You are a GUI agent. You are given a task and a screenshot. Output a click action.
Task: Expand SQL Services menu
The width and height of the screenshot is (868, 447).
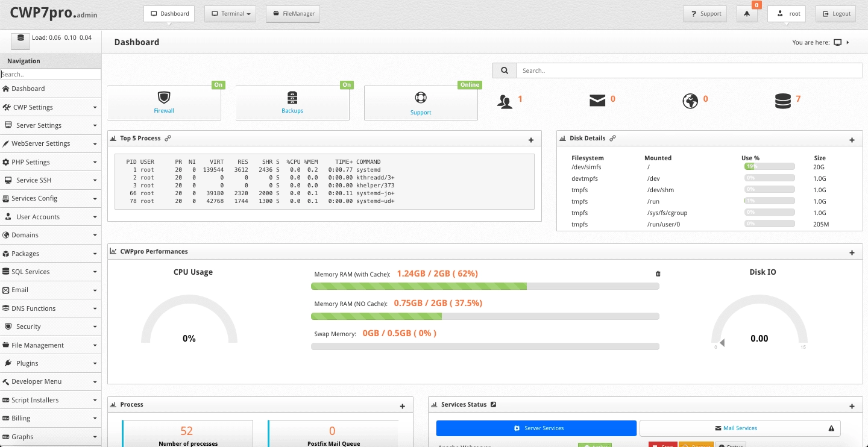[x=51, y=272]
